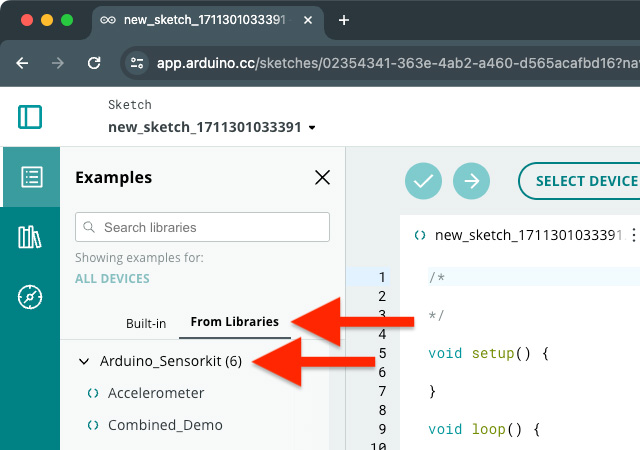Open the Combined_Demo example
Image resolution: width=640 pixels, height=450 pixels.
(x=165, y=425)
